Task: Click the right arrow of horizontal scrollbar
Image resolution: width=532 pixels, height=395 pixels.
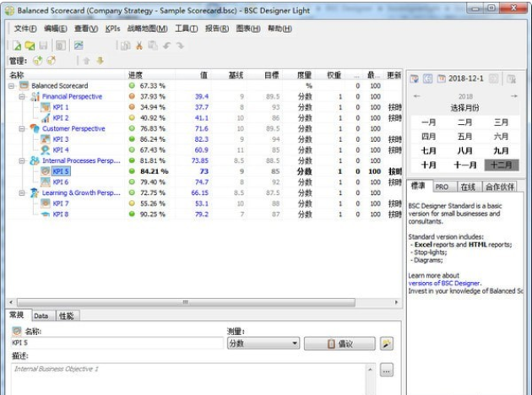Action: (x=396, y=302)
